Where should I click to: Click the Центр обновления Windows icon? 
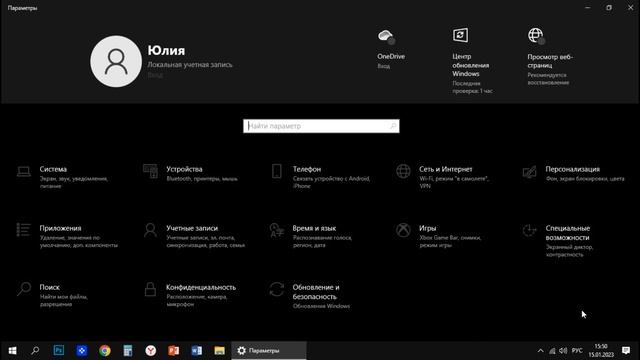point(460,35)
